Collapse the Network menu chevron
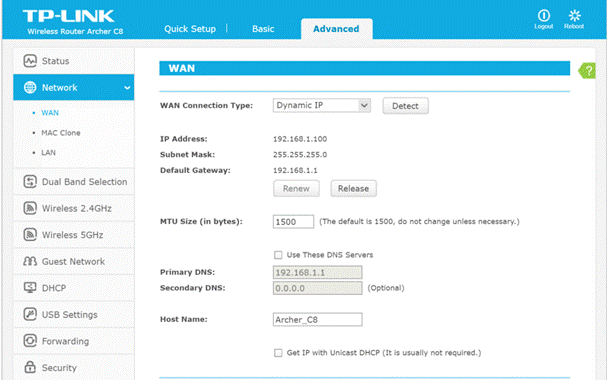This screenshot has width=607, height=380. click(x=127, y=88)
